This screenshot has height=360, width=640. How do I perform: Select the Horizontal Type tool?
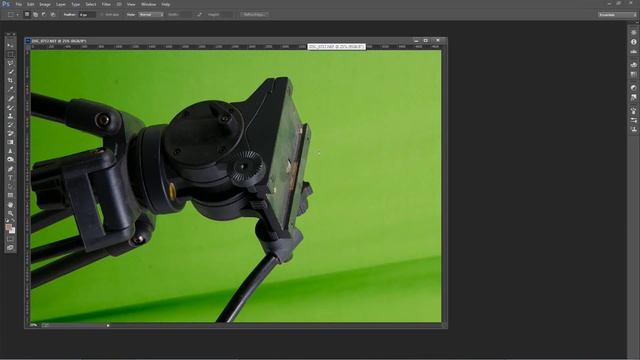[x=11, y=178]
